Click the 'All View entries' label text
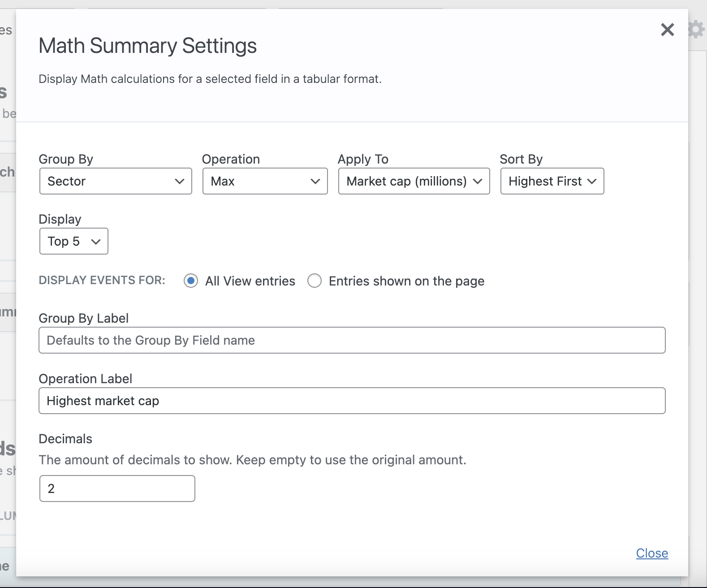 [250, 281]
